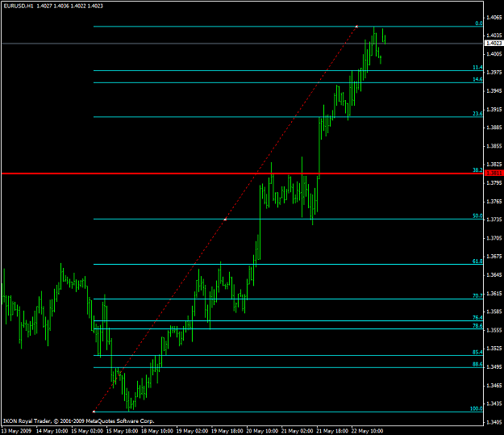Click the 1.4035 price axis value
Image resolution: width=504 pixels, height=435 pixels.
point(494,35)
